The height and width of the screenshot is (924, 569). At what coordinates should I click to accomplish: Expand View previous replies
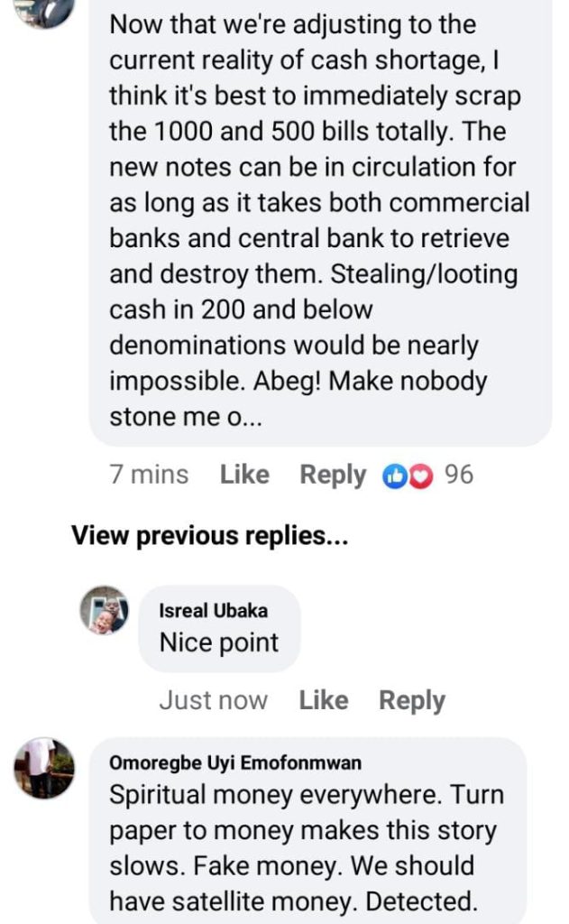pos(210,536)
